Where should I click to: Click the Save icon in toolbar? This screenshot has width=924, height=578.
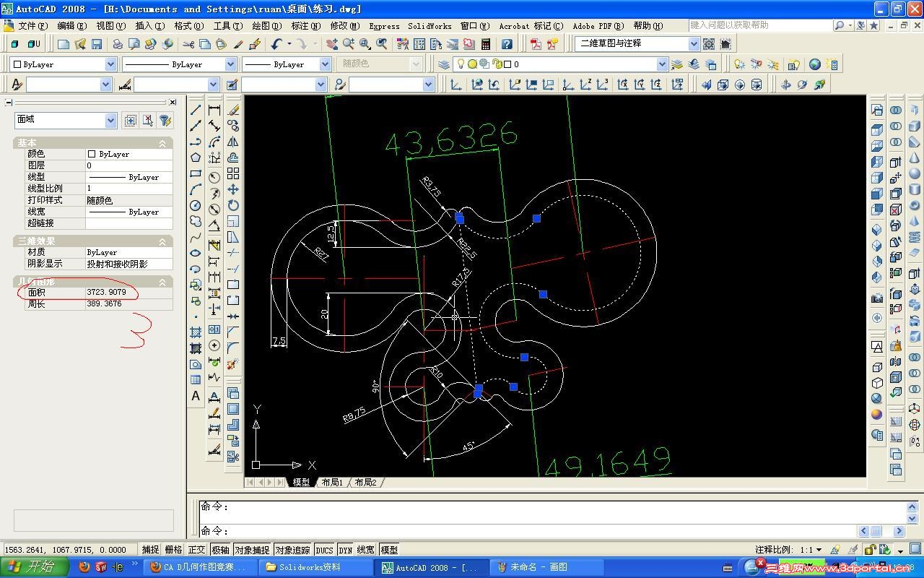coord(97,44)
